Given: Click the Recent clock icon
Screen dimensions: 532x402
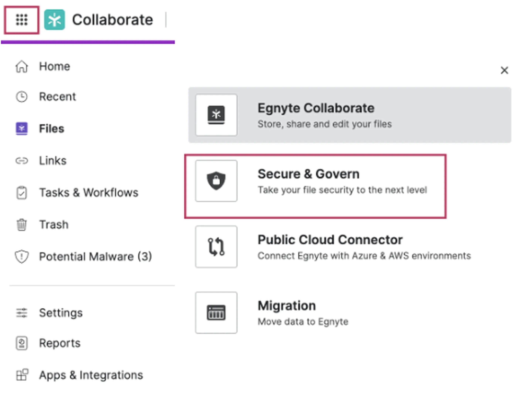Looking at the screenshot, I should (x=22, y=97).
